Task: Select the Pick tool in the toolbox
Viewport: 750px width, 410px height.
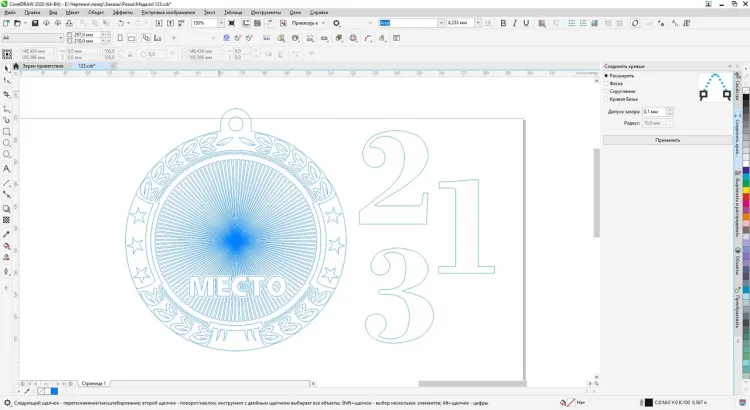Action: pos(6,68)
